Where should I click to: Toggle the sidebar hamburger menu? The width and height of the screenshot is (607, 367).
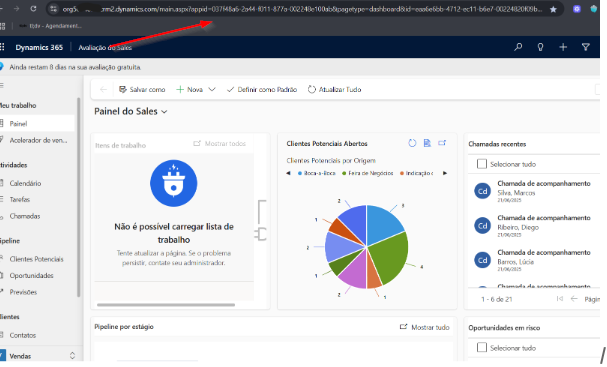pyautogui.click(x=2, y=86)
